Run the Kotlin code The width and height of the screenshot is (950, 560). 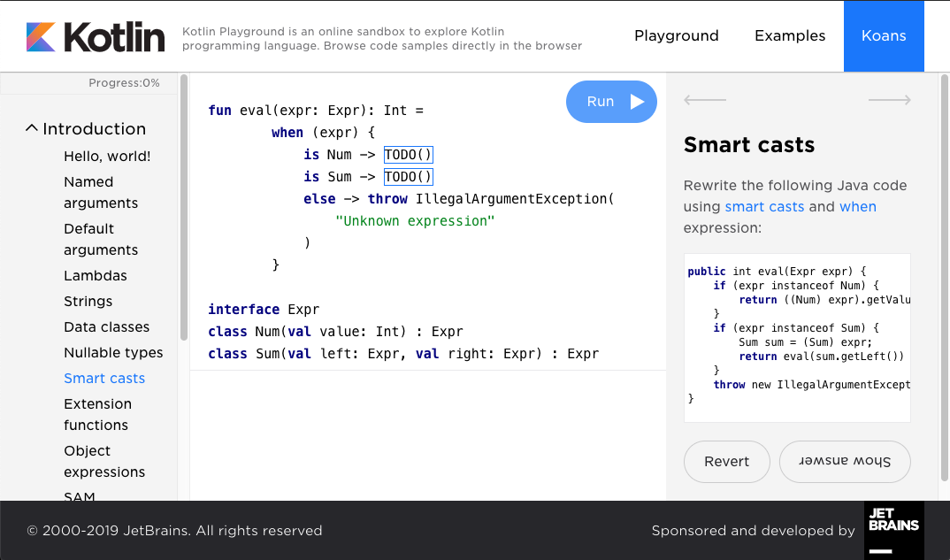pos(611,102)
